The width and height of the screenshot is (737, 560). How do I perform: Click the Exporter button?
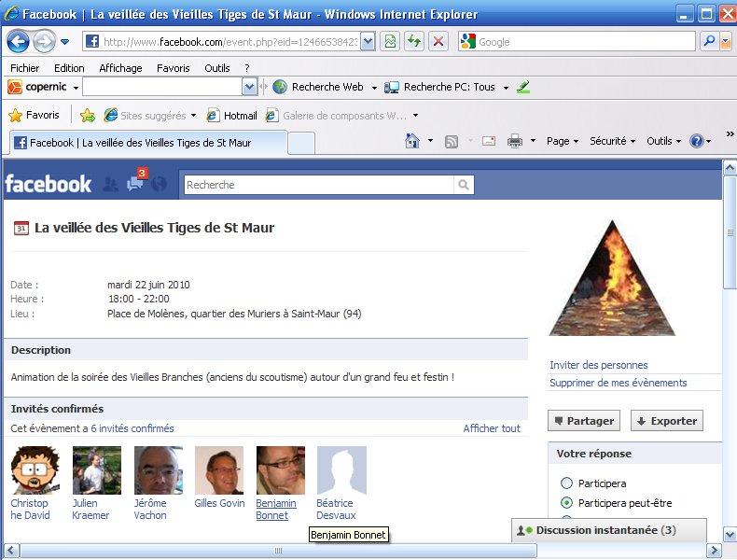coord(667,421)
